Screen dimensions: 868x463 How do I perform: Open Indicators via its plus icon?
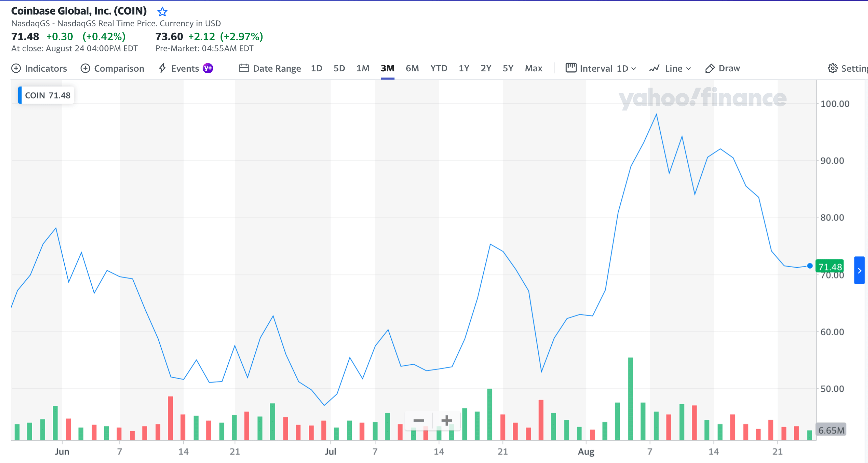[16, 68]
